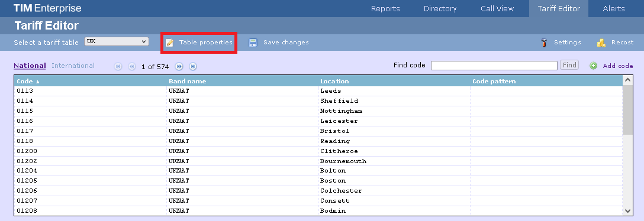Screen dimensions: 644x221
Task: Select code 01206 cell
Action: coord(91,191)
